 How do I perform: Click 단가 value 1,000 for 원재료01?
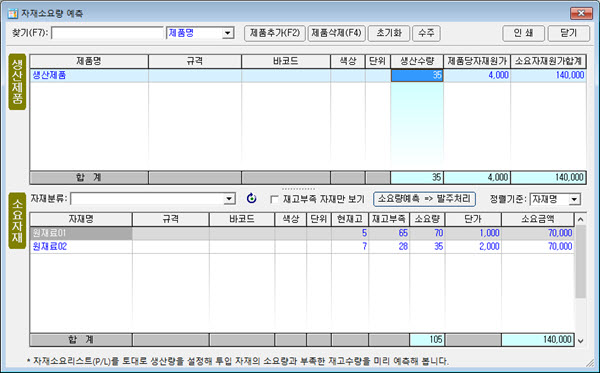(x=473, y=233)
